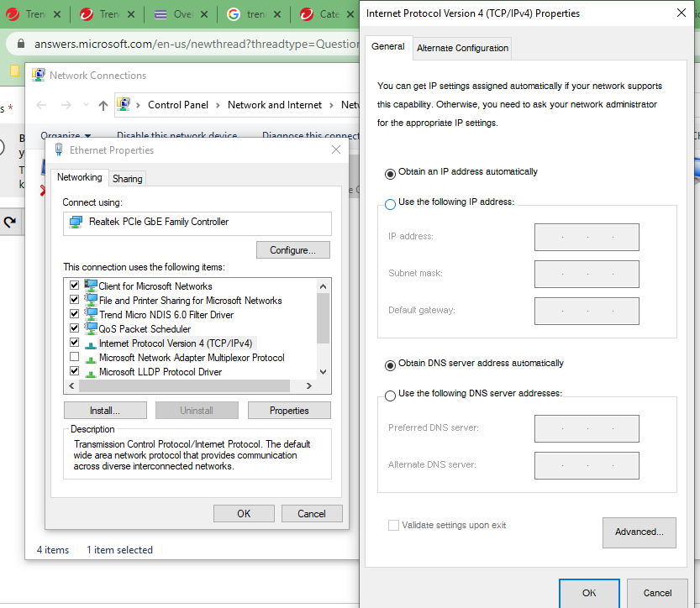
Task: Switch to the General tab
Action: coord(388,47)
